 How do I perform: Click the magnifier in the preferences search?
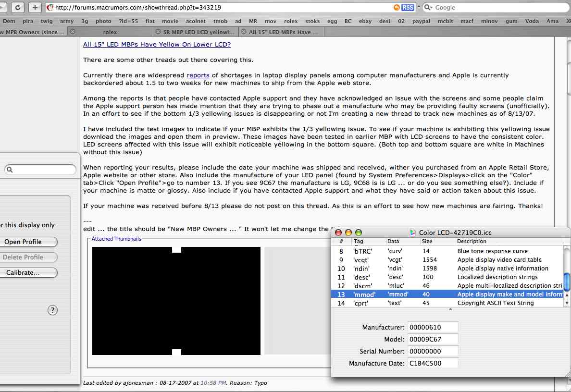click(10, 170)
